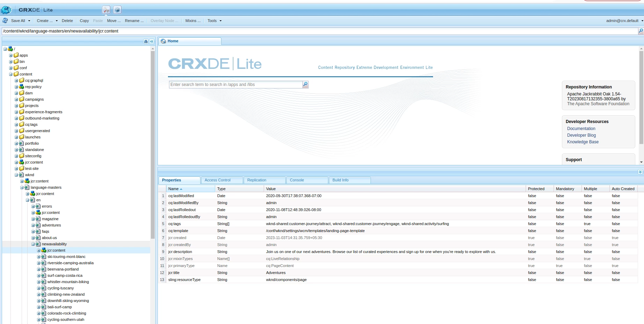Screen dimensions: 644x324
Task: Open admin@crx.default user dropdown
Action: pos(624,21)
